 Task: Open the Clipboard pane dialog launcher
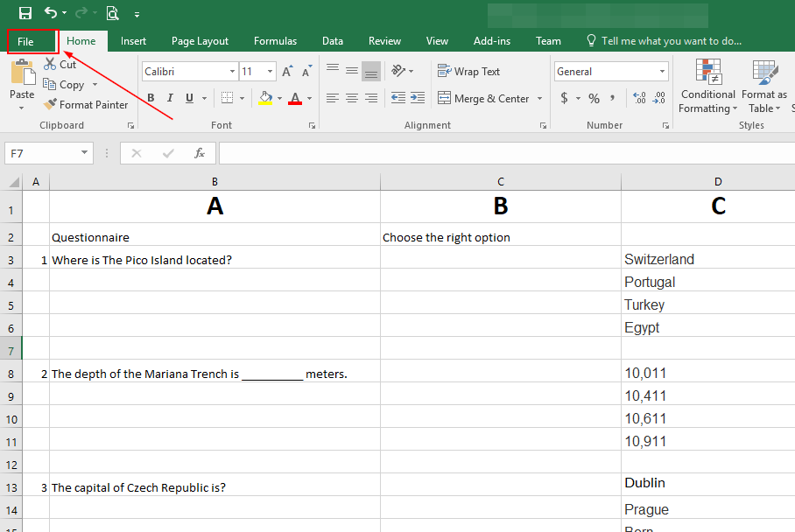(x=130, y=126)
